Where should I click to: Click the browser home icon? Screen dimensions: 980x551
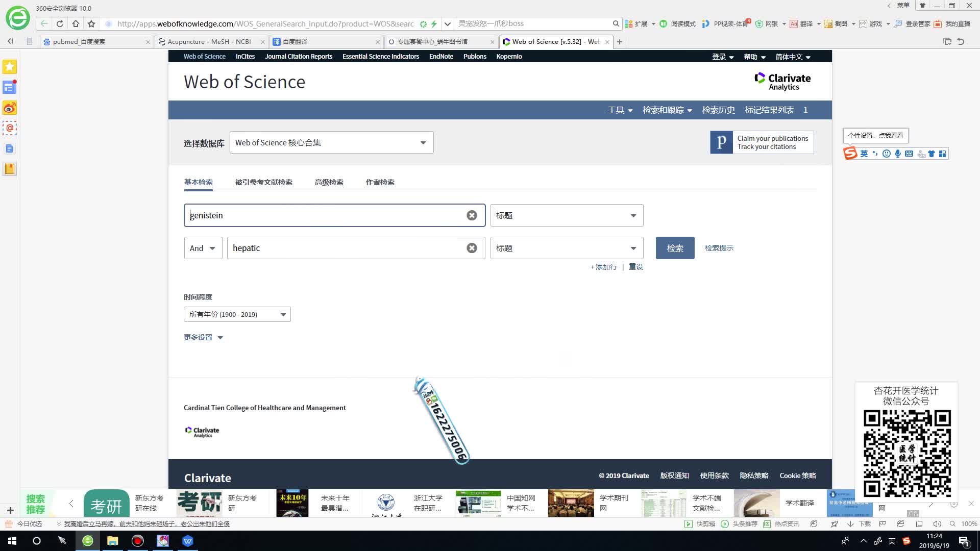click(76, 23)
